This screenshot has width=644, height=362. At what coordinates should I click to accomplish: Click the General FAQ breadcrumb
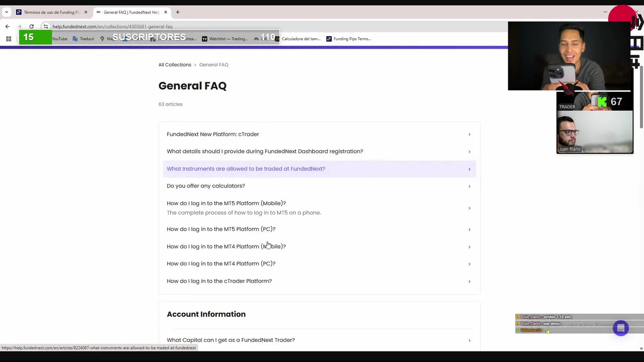(213, 64)
